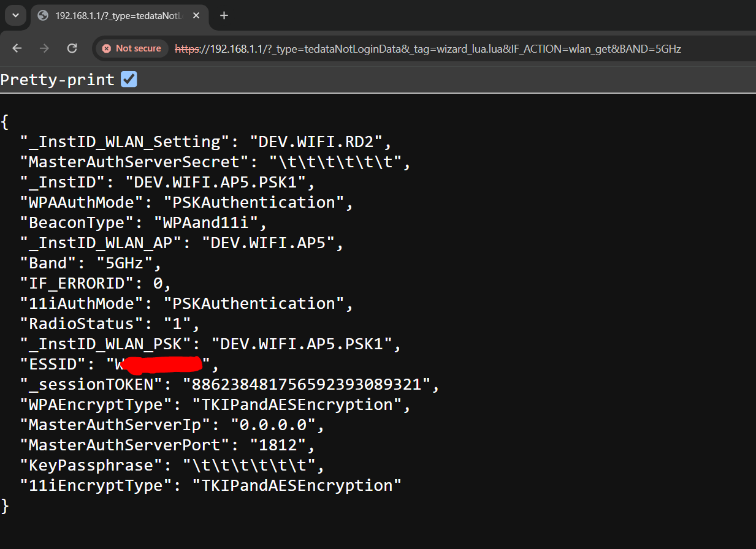
Task: Click the Pretty-print label
Action: [x=58, y=80]
